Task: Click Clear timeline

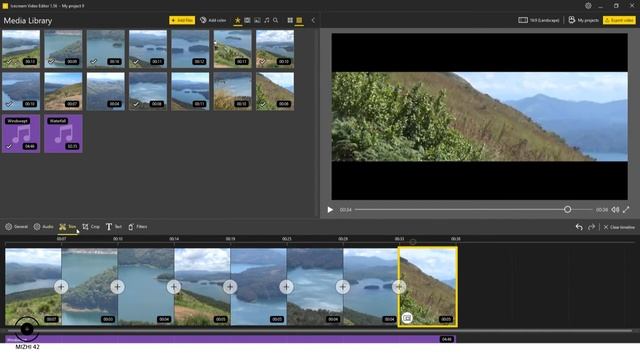Action: pyautogui.click(x=619, y=227)
